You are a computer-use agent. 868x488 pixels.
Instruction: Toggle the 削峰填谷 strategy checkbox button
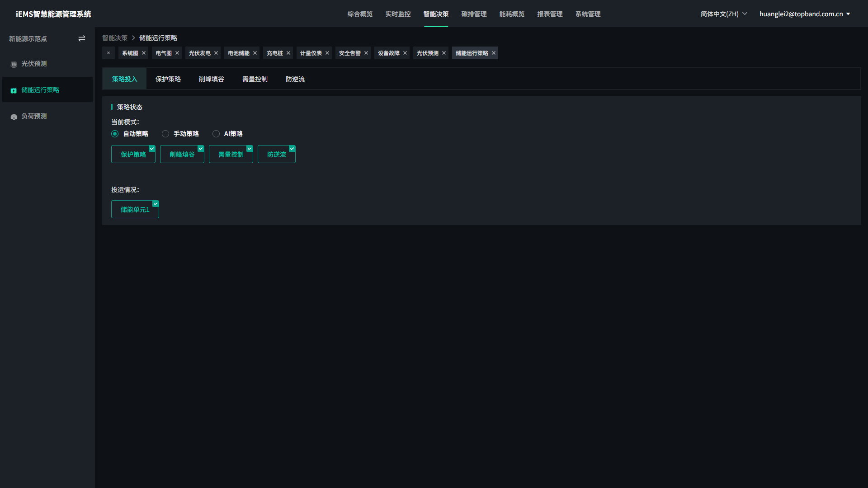(182, 155)
